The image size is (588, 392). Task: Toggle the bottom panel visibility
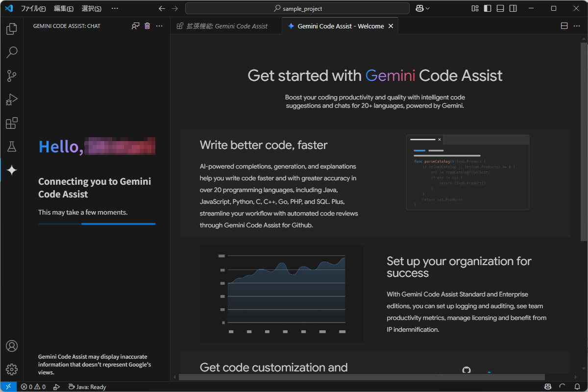tap(500, 8)
